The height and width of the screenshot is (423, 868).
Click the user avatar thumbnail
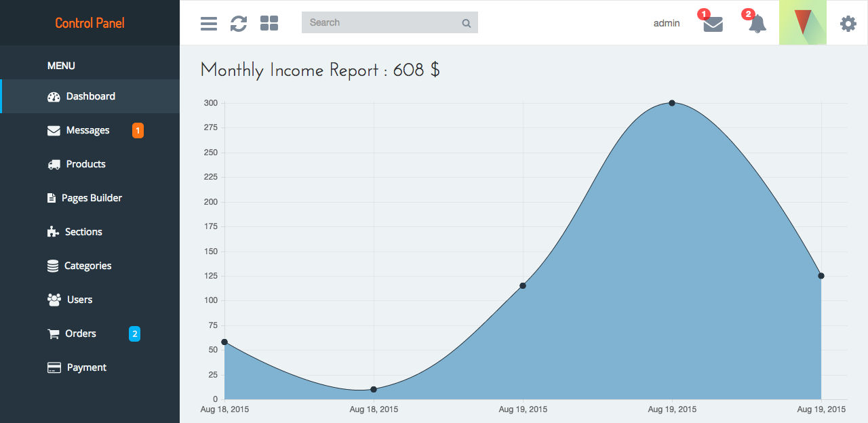point(803,22)
